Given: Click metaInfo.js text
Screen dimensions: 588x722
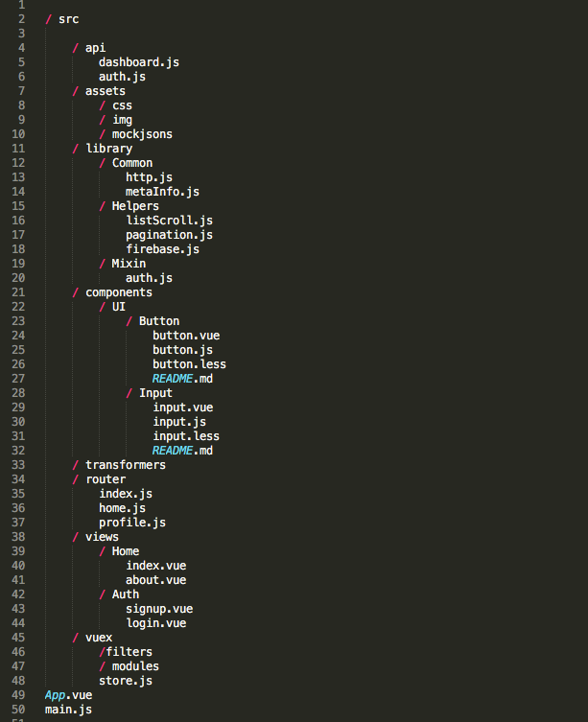Looking at the screenshot, I should pyautogui.click(x=162, y=192).
